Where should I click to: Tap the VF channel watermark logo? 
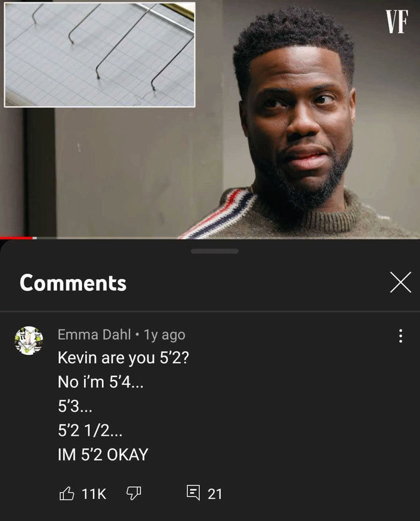coord(397,22)
